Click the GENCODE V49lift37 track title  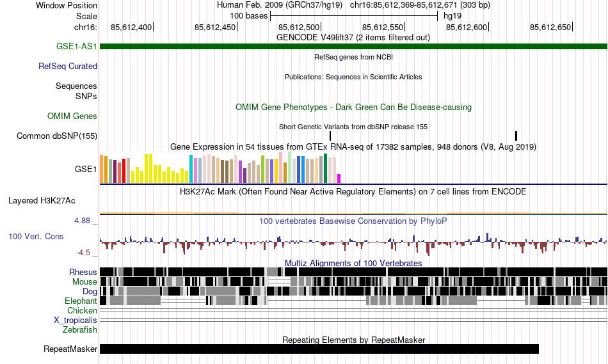(353, 37)
